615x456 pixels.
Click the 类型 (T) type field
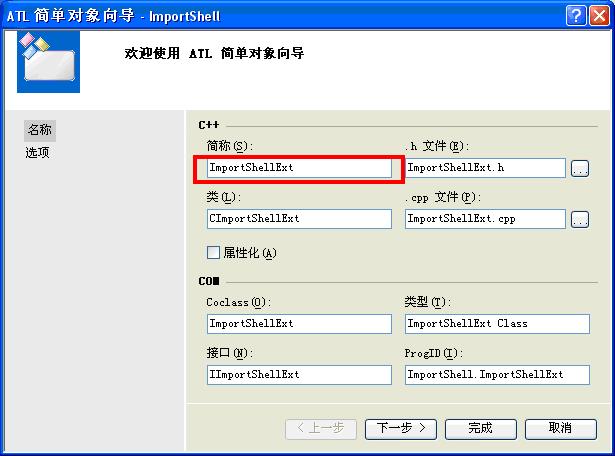point(497,324)
